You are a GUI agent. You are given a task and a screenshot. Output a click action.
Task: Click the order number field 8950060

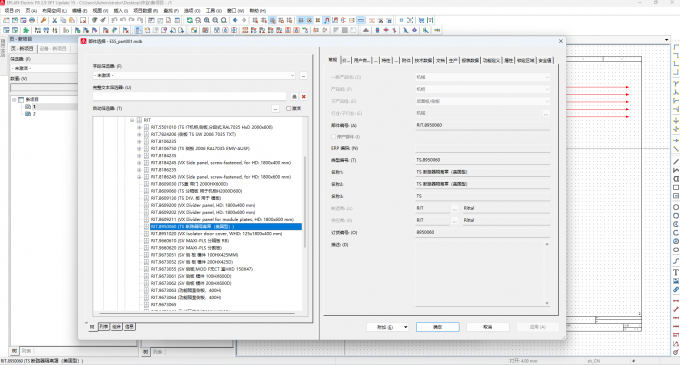click(x=483, y=233)
